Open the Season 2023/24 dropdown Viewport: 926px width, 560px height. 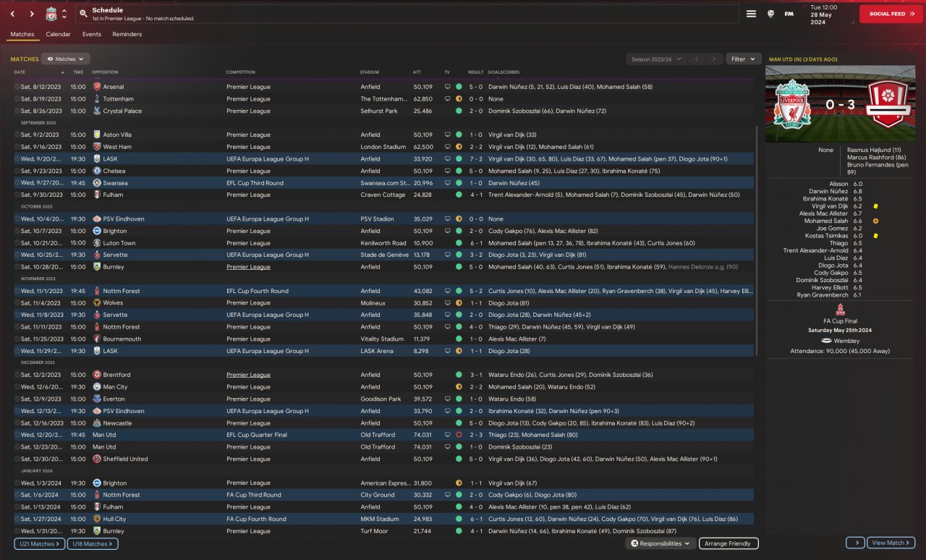click(x=655, y=59)
